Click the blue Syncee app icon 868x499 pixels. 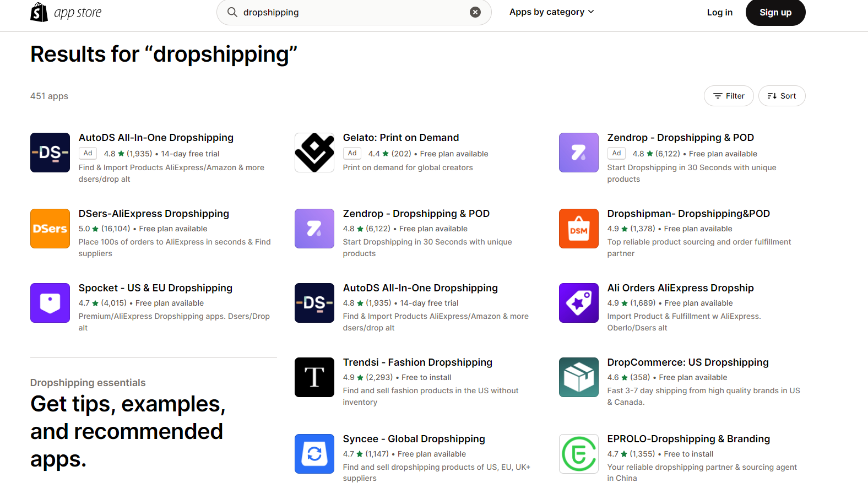(x=314, y=454)
